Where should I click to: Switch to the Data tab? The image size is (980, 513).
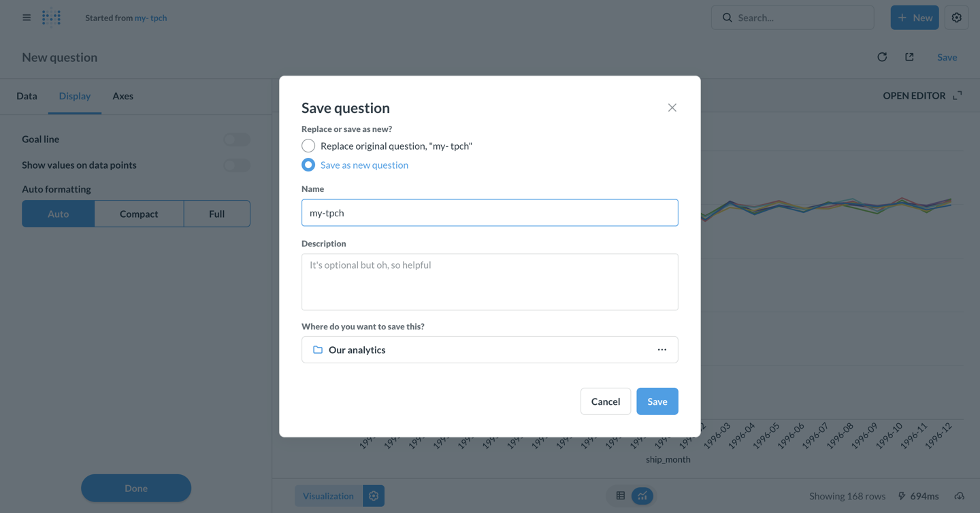(x=27, y=96)
